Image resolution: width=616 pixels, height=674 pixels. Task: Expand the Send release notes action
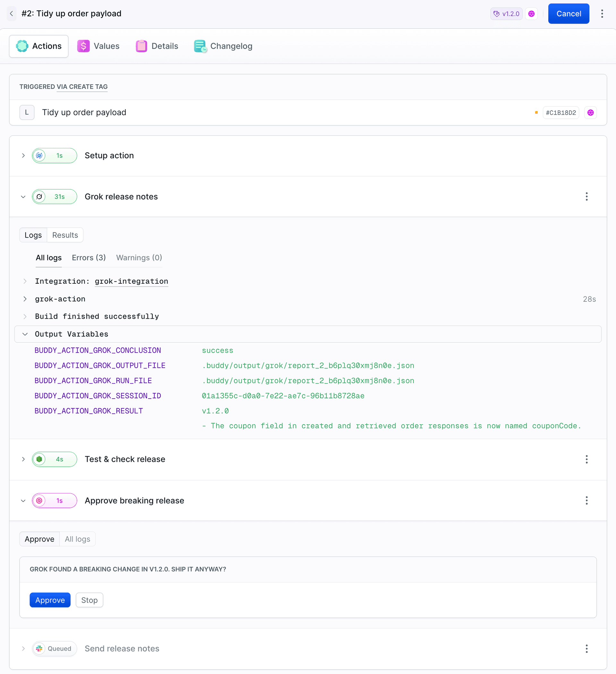tap(23, 649)
